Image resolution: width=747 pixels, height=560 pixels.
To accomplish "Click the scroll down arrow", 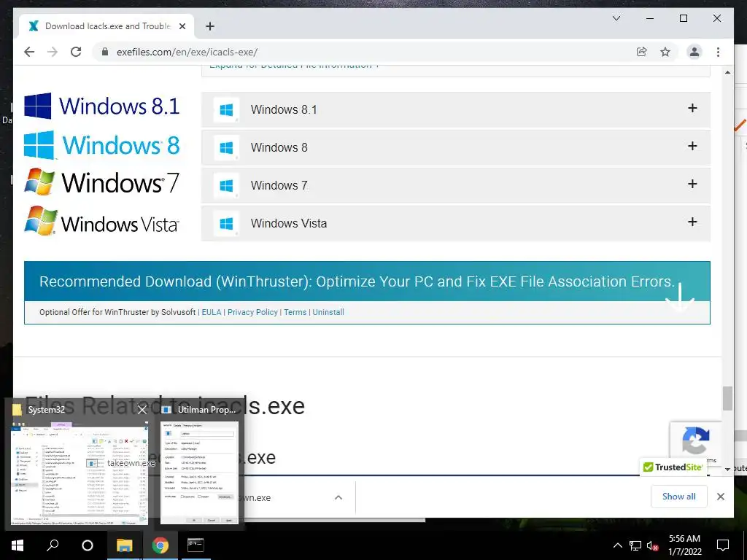I will tap(727, 470).
